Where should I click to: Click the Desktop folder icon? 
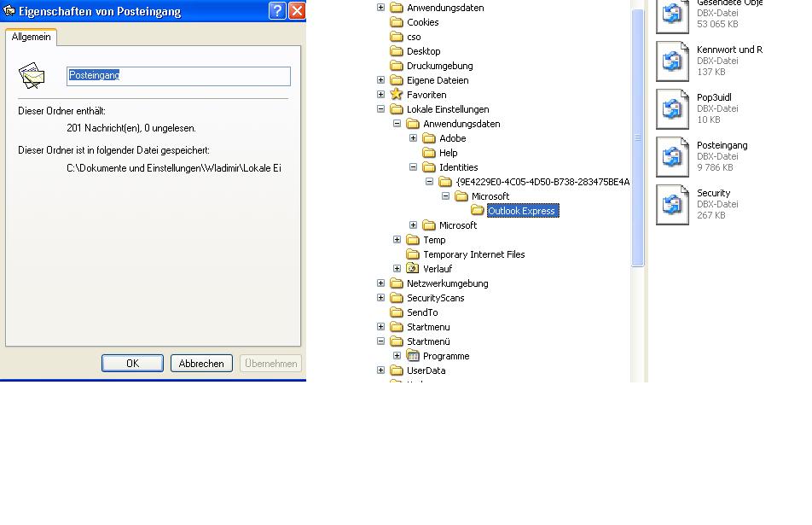[x=396, y=50]
